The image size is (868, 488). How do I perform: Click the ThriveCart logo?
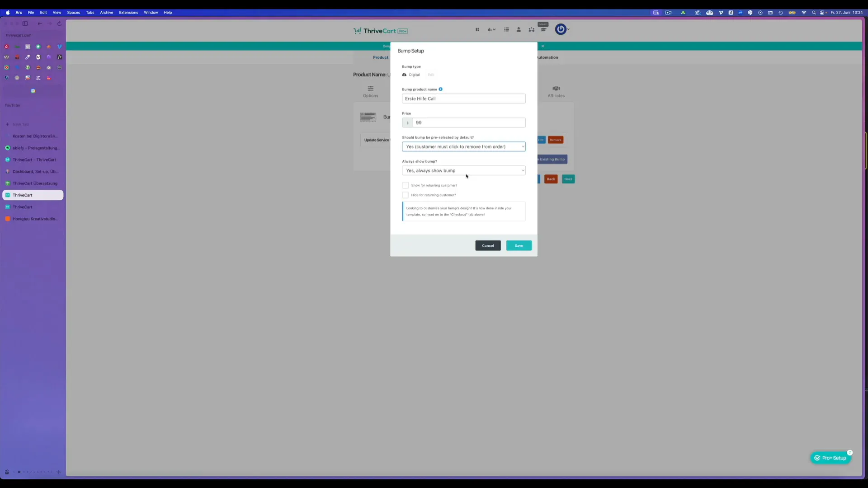[x=380, y=31]
